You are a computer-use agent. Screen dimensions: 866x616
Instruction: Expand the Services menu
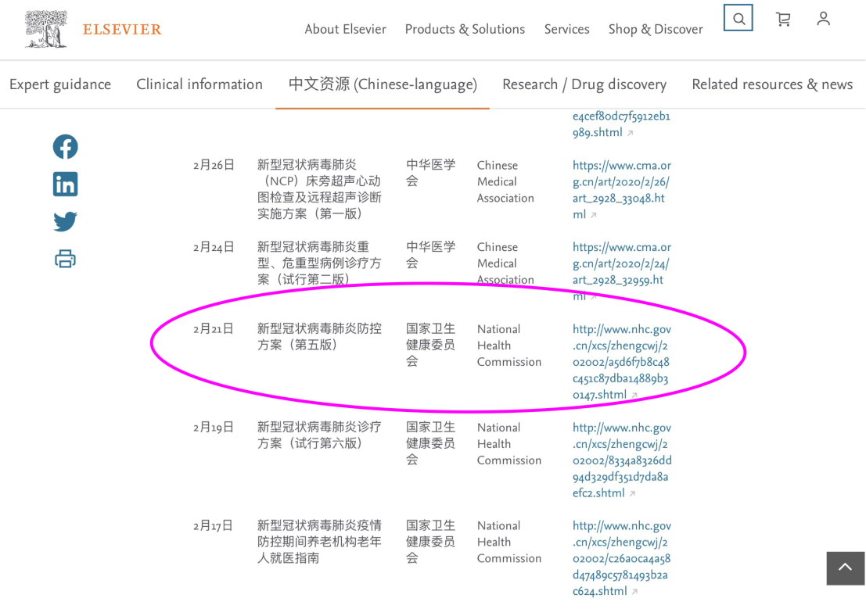566,29
